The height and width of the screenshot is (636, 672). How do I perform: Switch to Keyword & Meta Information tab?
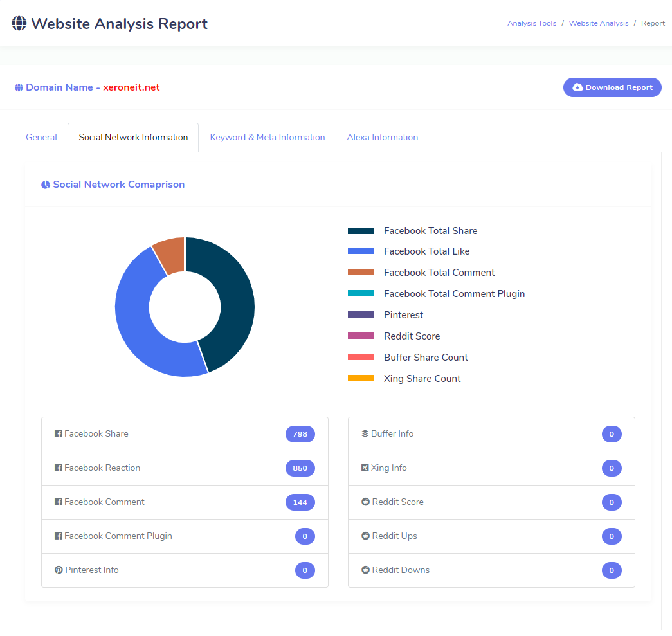coord(268,138)
